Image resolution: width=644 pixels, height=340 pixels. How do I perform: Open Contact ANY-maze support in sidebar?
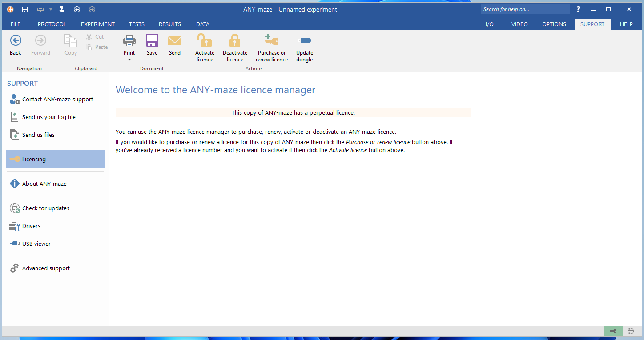click(x=56, y=100)
